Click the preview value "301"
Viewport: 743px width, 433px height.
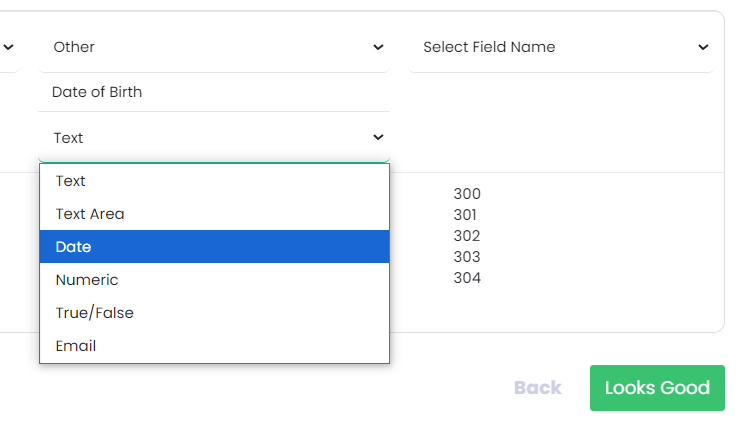point(466,215)
